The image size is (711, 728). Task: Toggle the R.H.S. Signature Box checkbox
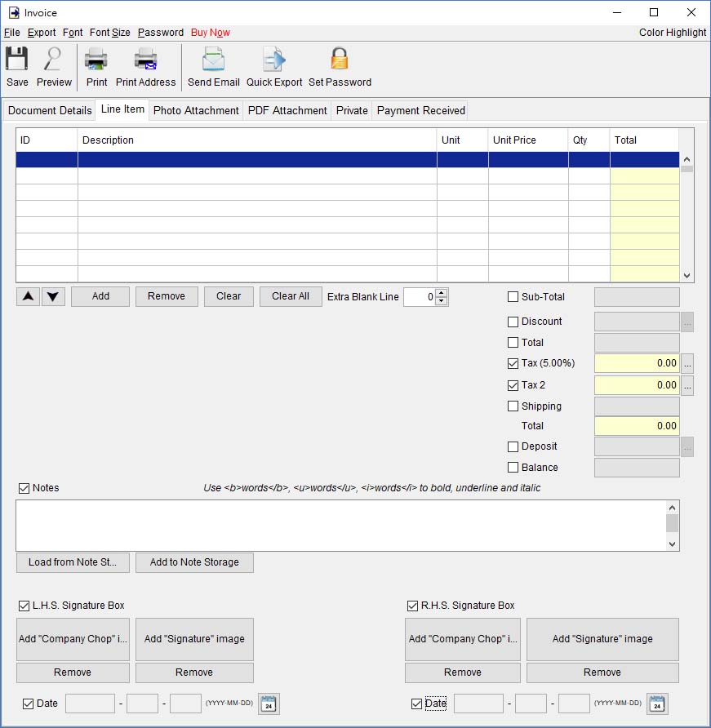[412, 606]
